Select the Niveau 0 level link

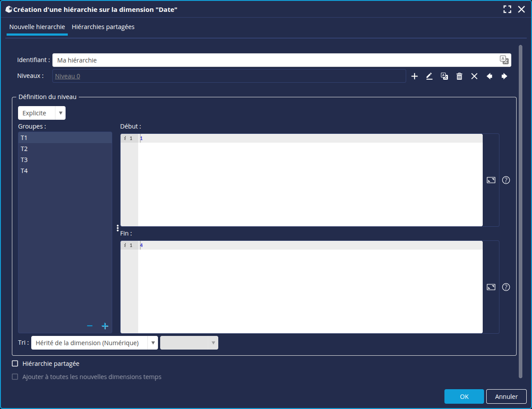(67, 76)
